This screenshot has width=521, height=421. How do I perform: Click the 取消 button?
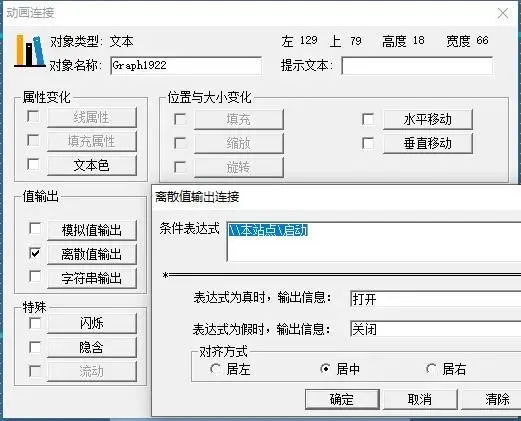(420, 399)
